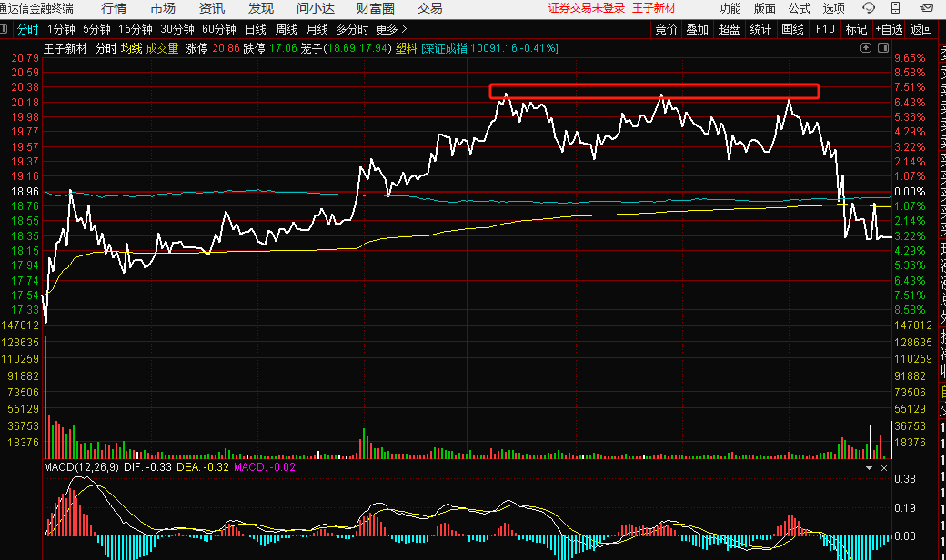Open the 选项 menu
This screenshot has height=560, width=946.
point(833,8)
